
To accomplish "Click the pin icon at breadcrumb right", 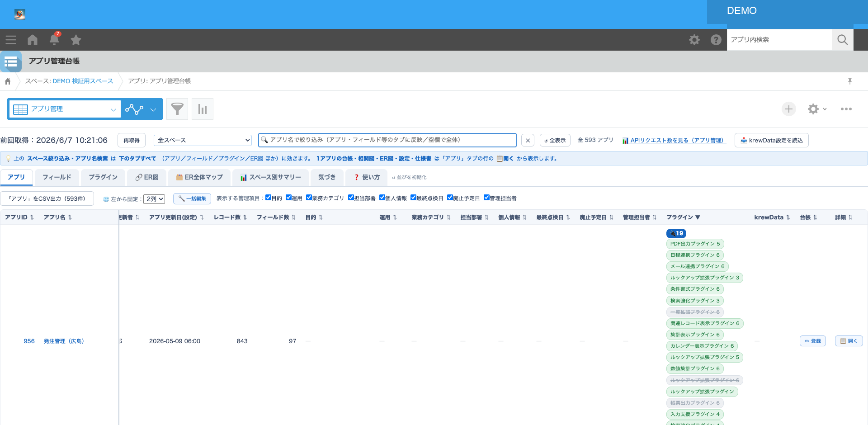I will pos(850,81).
